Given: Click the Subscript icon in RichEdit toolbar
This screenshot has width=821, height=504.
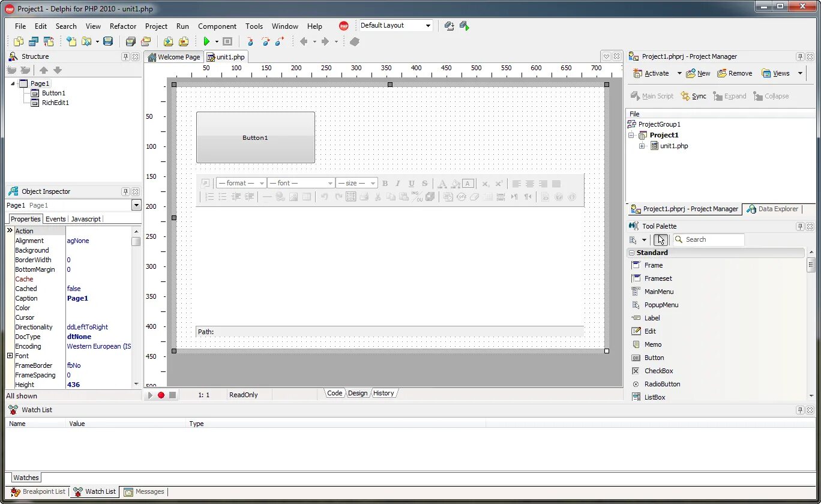Looking at the screenshot, I should [x=486, y=184].
